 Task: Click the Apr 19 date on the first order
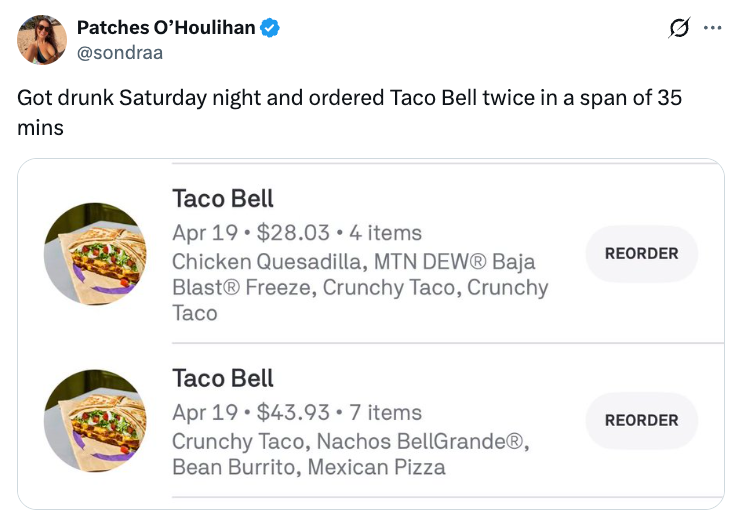(204, 233)
